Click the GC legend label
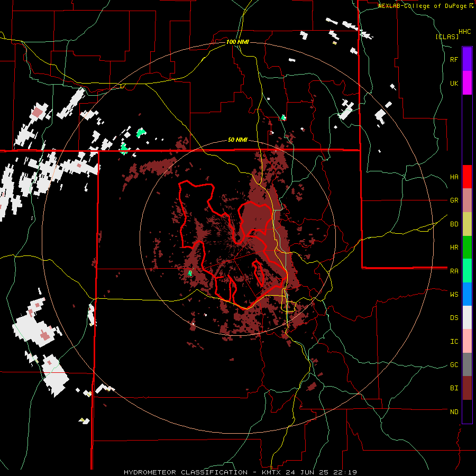 click(454, 365)
